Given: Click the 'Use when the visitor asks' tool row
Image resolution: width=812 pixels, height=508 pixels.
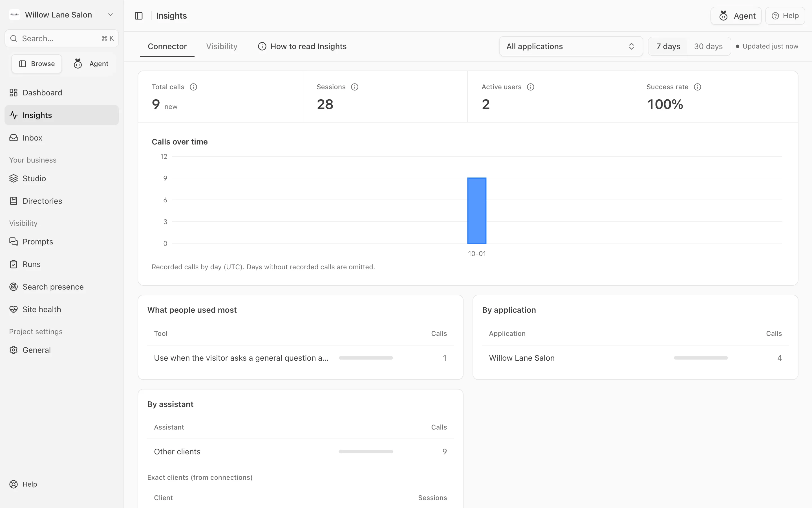Looking at the screenshot, I should point(301,358).
